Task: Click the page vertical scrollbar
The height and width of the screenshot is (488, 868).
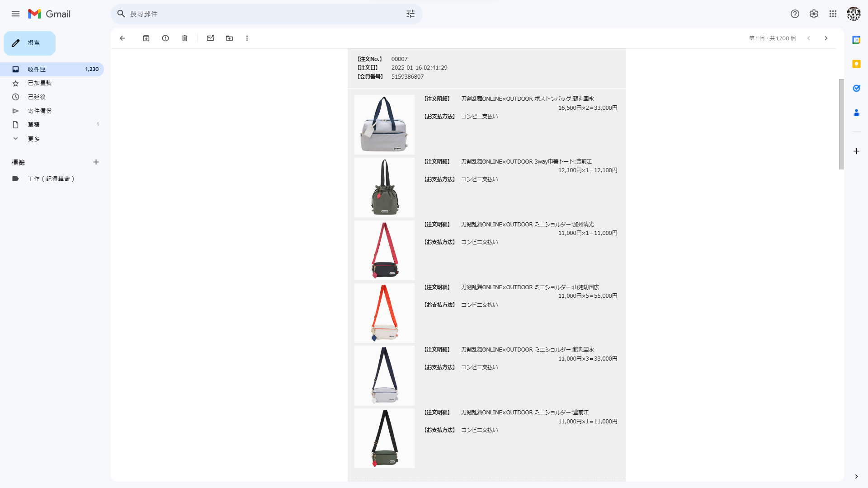Action: (841, 124)
